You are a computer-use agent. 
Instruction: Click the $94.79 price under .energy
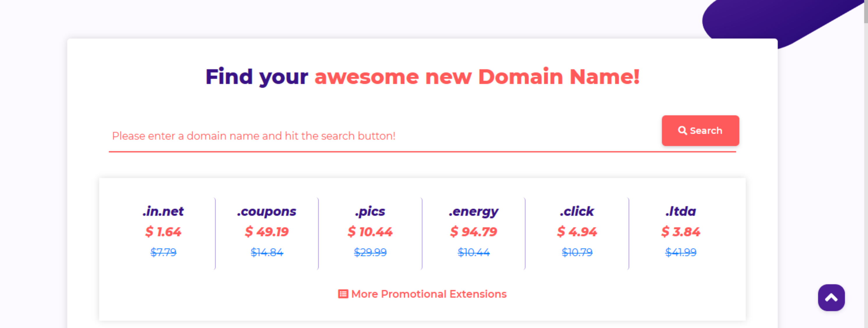pyautogui.click(x=474, y=232)
